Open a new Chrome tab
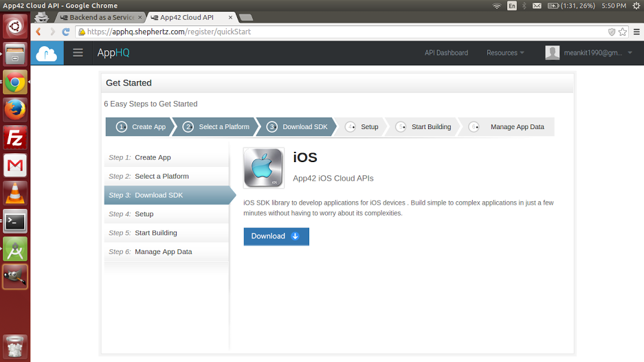Image resolution: width=644 pixels, height=362 pixels. tap(245, 17)
